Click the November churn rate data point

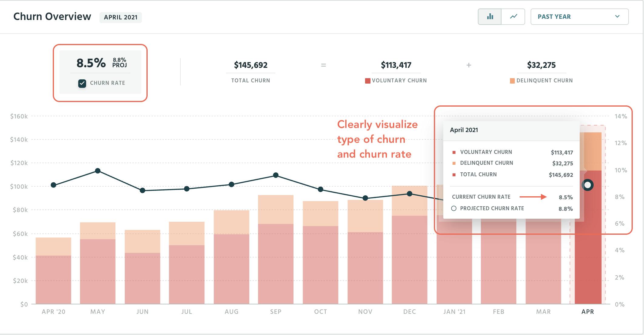[x=365, y=198]
